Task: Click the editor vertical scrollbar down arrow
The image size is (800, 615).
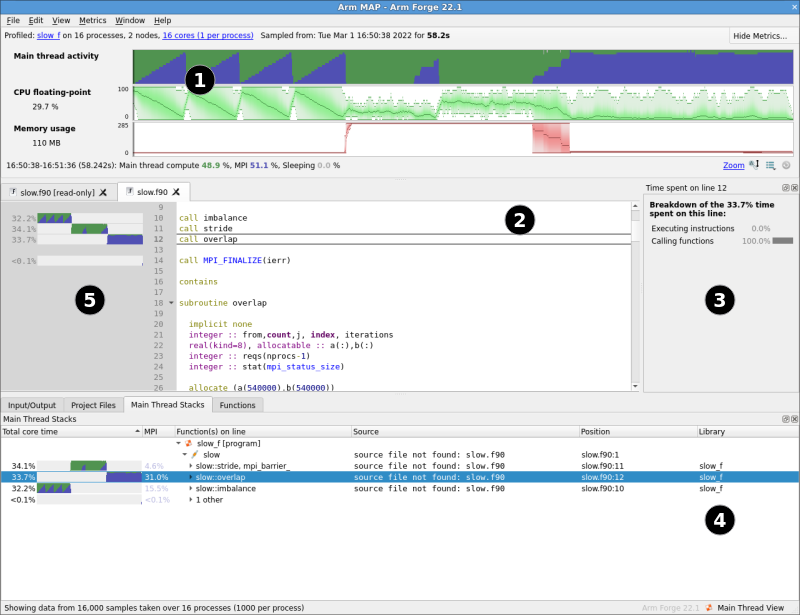Action: click(x=635, y=386)
